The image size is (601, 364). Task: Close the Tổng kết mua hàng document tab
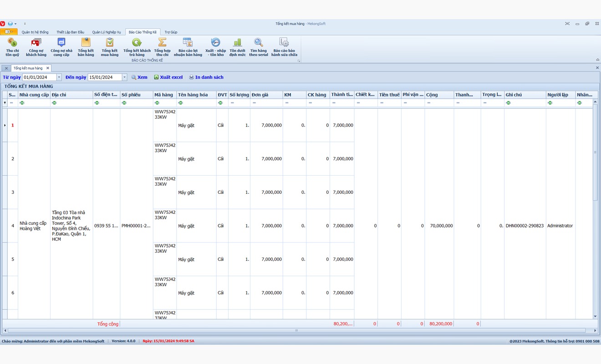48,68
